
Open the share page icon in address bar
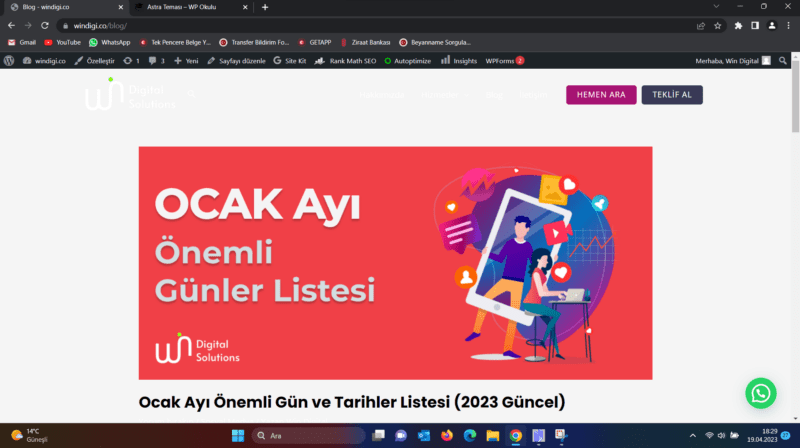tap(701, 26)
